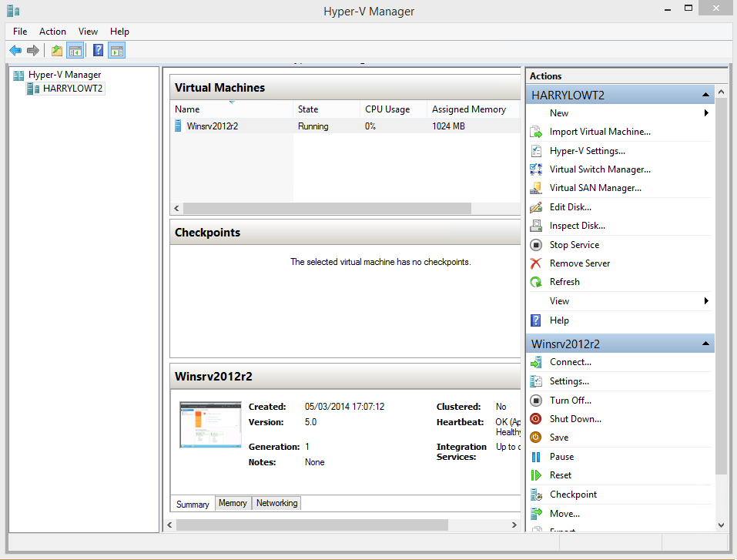This screenshot has width=737, height=560.
Task: Open the View menu in menu bar
Action: pos(88,32)
